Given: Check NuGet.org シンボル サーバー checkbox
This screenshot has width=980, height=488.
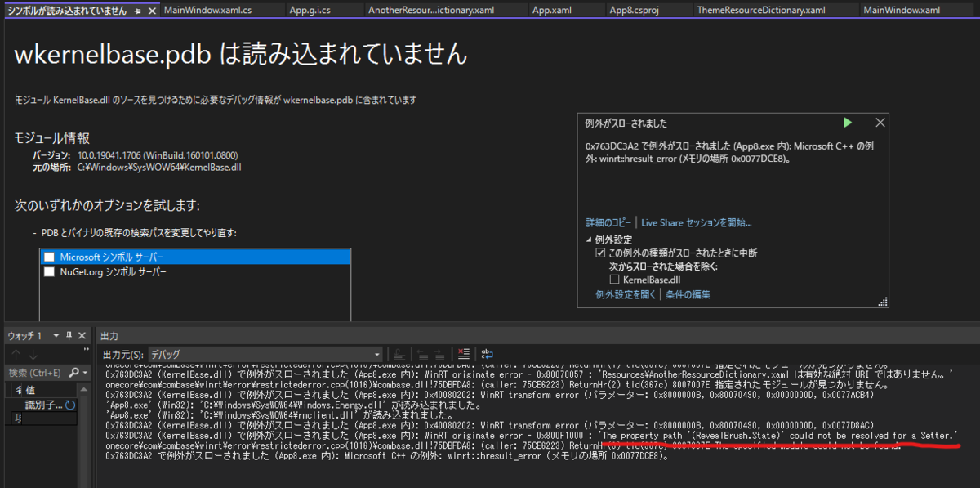Looking at the screenshot, I should [50, 271].
